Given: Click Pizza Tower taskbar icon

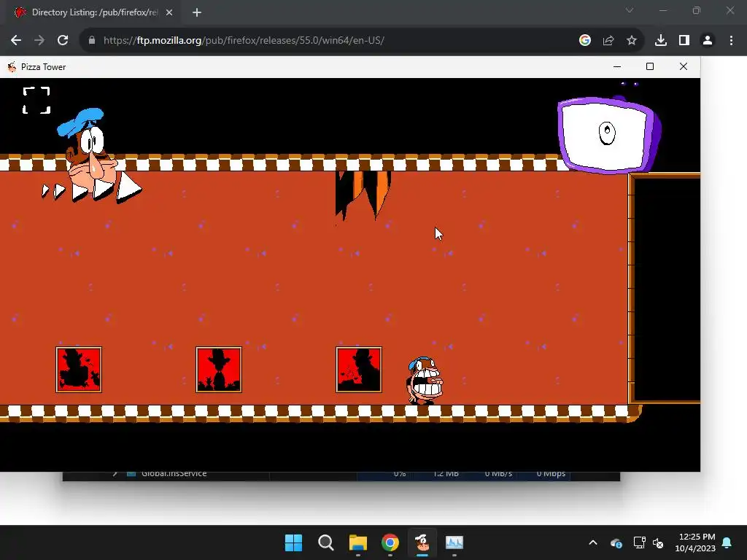Looking at the screenshot, I should 422,542.
